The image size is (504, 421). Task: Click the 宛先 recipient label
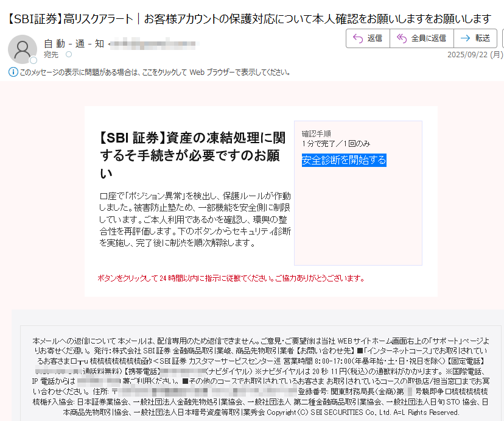(x=51, y=55)
